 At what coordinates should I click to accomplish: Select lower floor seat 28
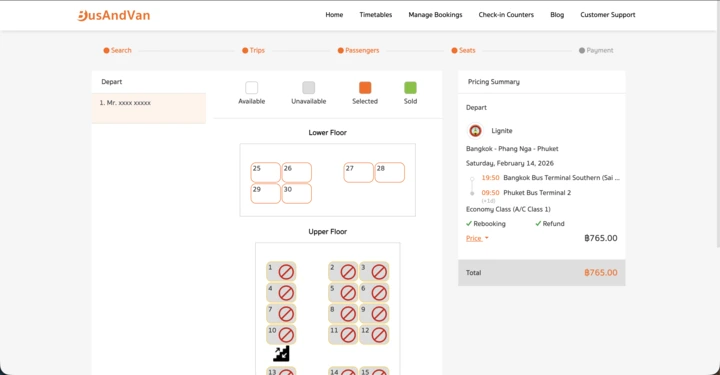(390, 172)
